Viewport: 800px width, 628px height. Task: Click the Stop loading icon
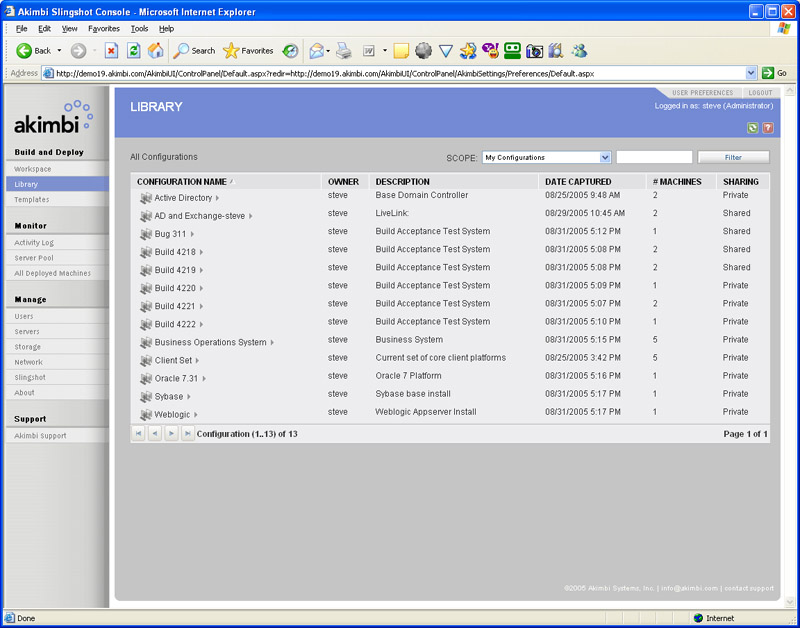111,51
